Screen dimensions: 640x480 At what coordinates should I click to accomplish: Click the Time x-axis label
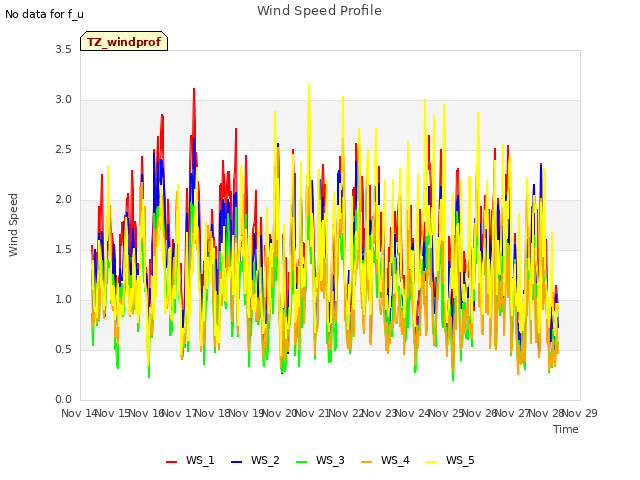(566, 429)
